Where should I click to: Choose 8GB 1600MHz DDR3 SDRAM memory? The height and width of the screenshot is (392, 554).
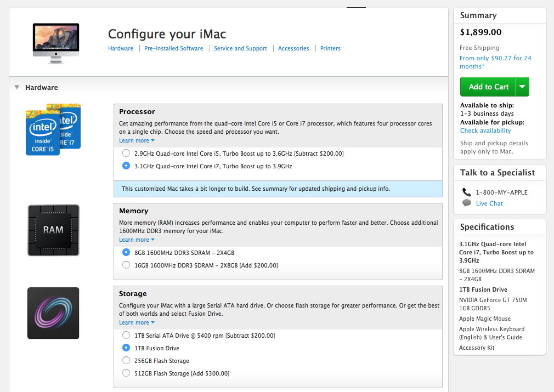coord(126,253)
